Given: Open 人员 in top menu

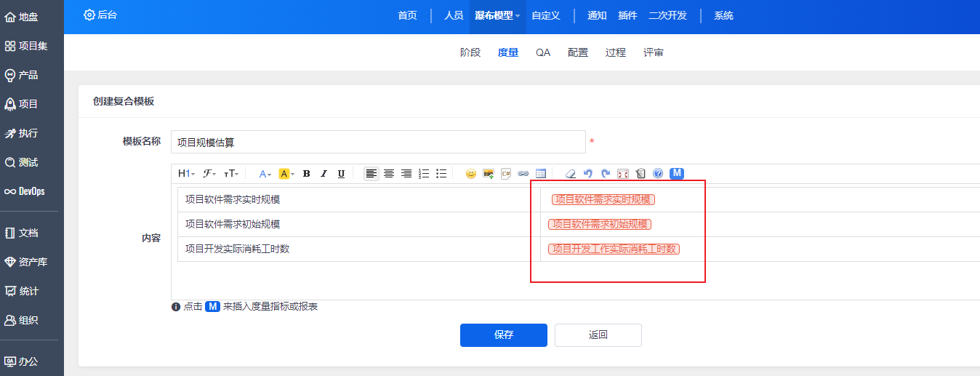Looking at the screenshot, I should (454, 15).
